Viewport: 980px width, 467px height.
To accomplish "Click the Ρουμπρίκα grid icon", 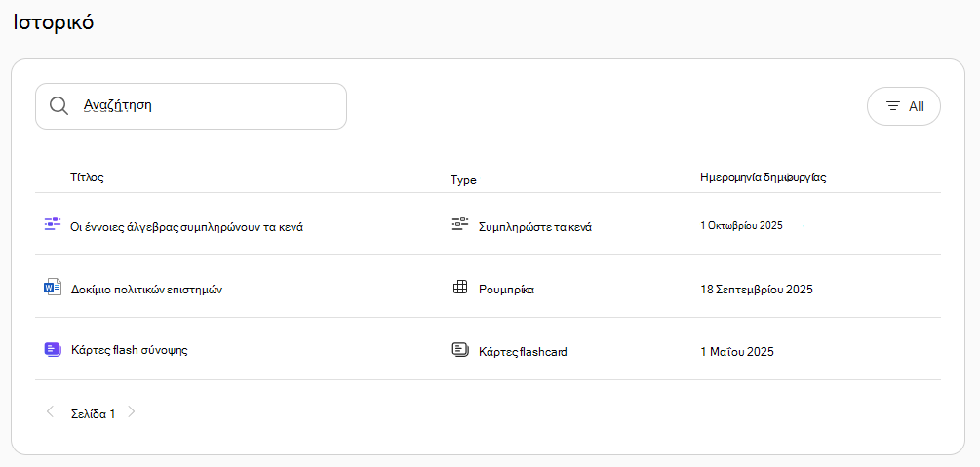I will [x=460, y=287].
